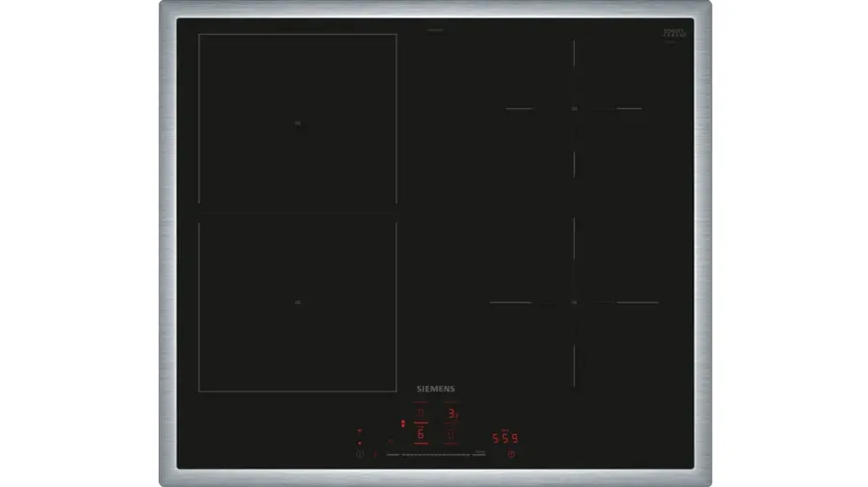Touch the rear-right cooking zone center mark
The image size is (868, 487).
tap(574, 108)
